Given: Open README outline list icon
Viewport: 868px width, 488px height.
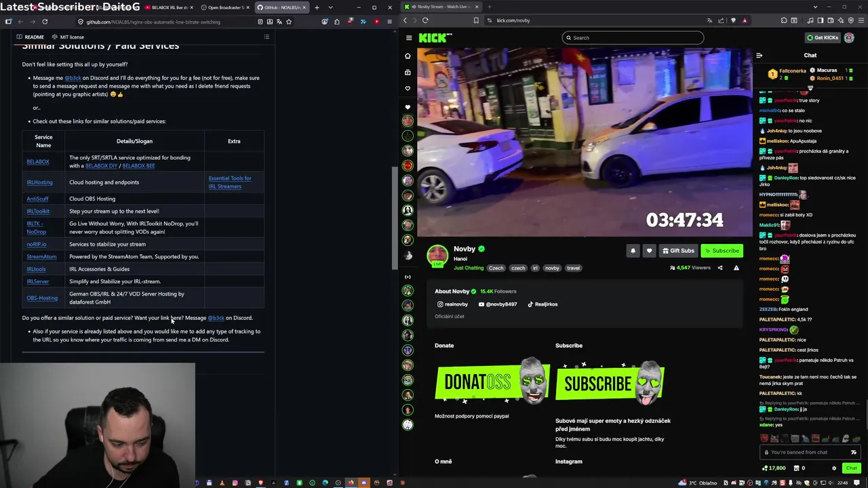Looking at the screenshot, I should tap(267, 37).
